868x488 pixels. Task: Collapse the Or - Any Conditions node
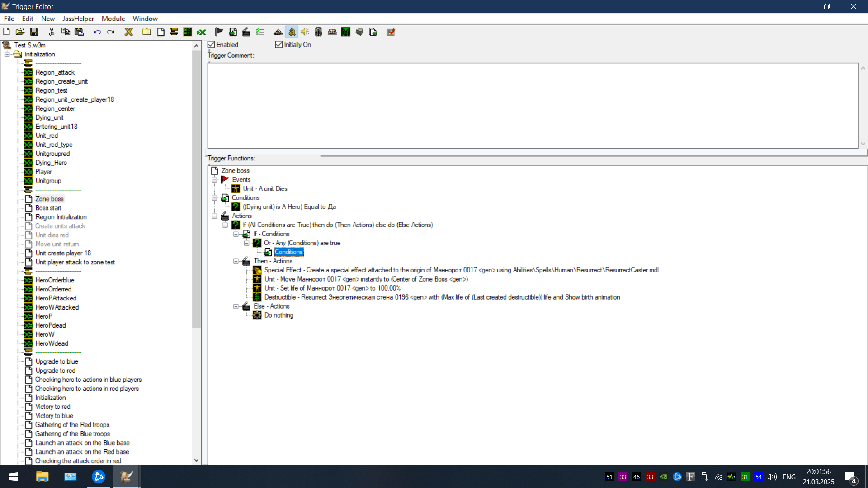[x=247, y=243]
